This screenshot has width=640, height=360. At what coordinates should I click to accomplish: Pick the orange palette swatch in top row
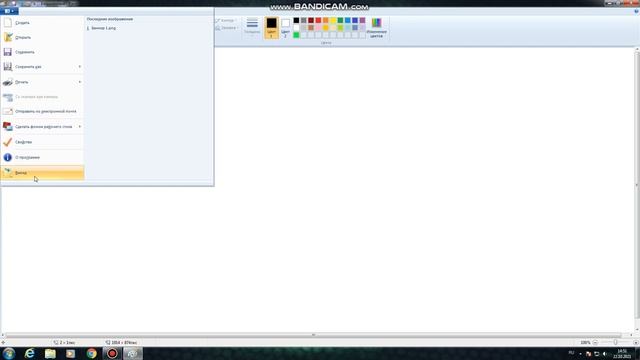(326, 20)
